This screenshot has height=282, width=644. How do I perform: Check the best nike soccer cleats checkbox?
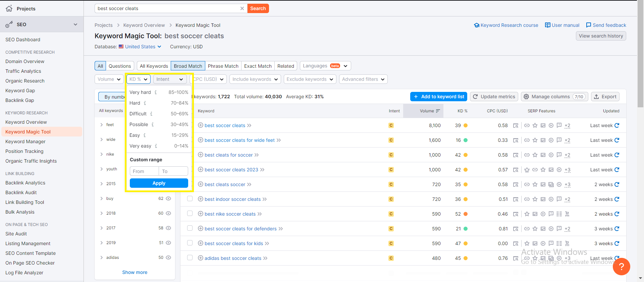pos(190,214)
